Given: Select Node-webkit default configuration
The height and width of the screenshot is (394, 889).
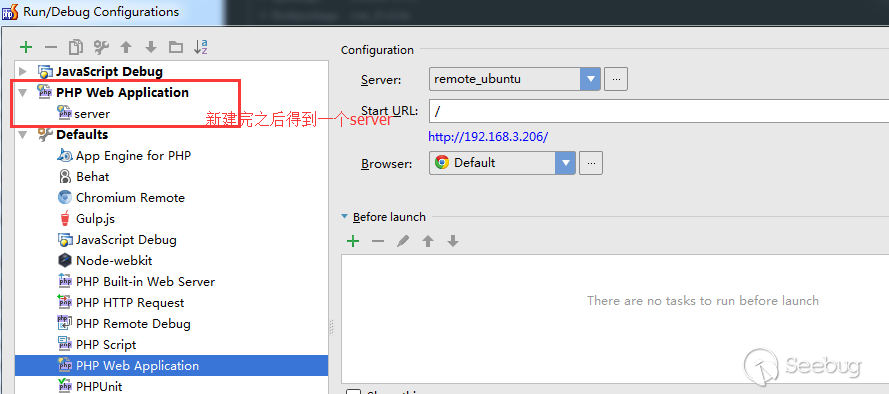Looking at the screenshot, I should tap(105, 261).
